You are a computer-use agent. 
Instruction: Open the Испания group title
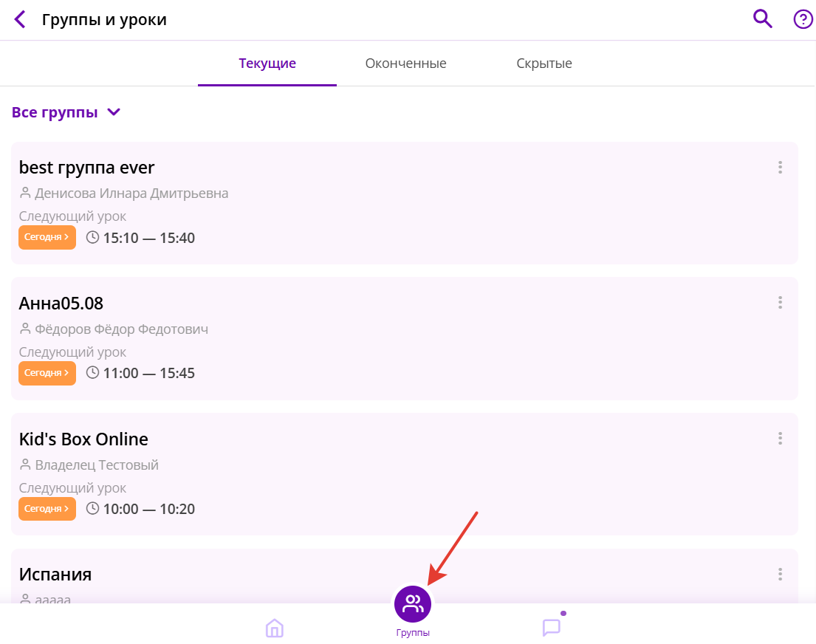click(x=55, y=575)
